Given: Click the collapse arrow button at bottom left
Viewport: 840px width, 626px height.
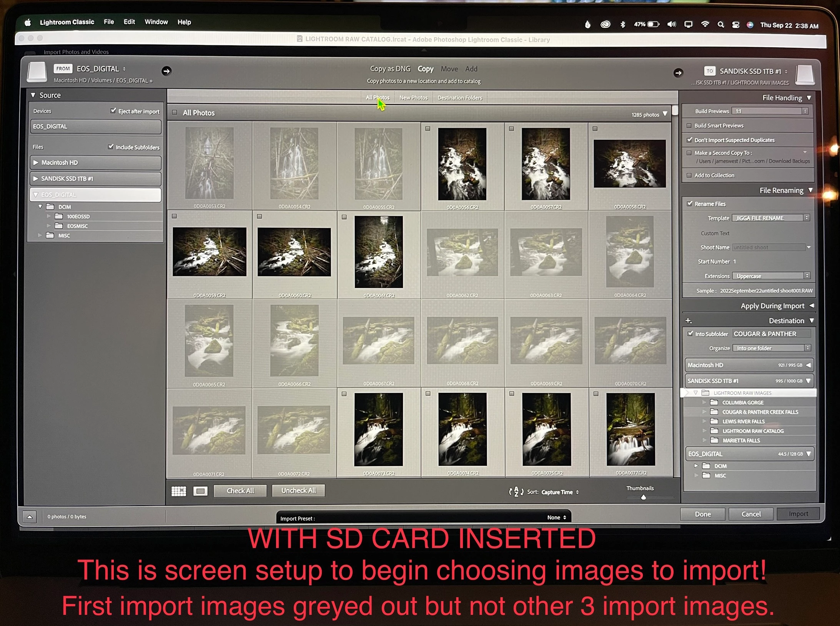Looking at the screenshot, I should tap(30, 517).
